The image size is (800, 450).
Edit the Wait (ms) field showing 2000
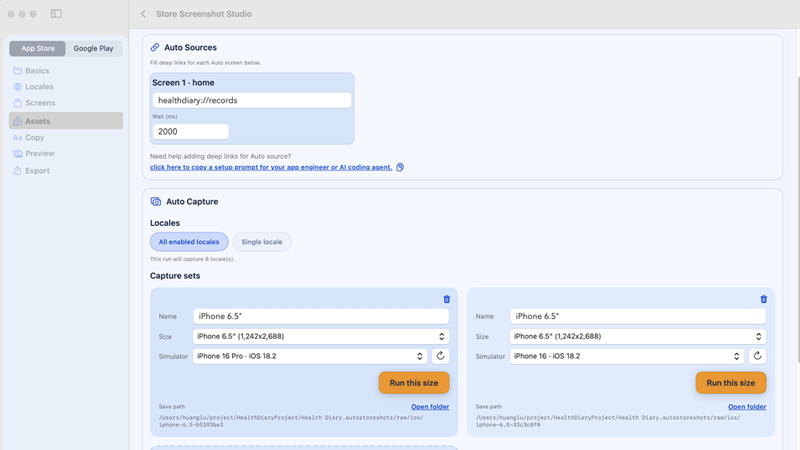[x=190, y=132]
